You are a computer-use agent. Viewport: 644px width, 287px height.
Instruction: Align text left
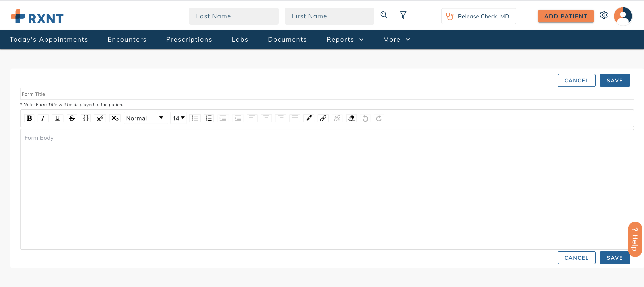click(252, 118)
